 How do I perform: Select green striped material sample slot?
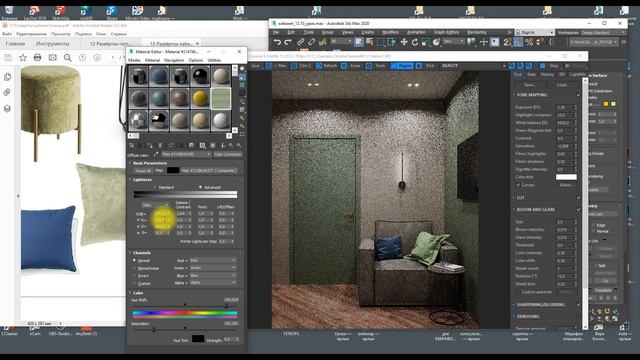pos(221,98)
